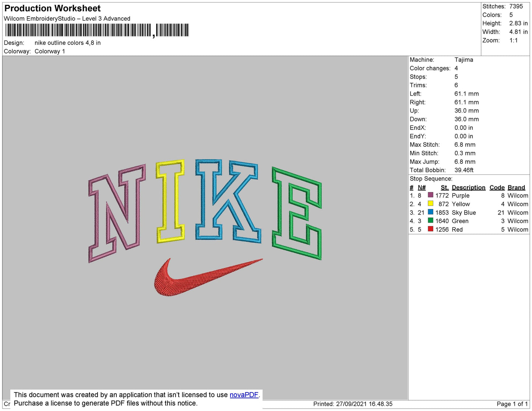532x411 pixels.
Task: Select the Yellow thread swatch in stop sequence
Action: [x=430, y=204]
